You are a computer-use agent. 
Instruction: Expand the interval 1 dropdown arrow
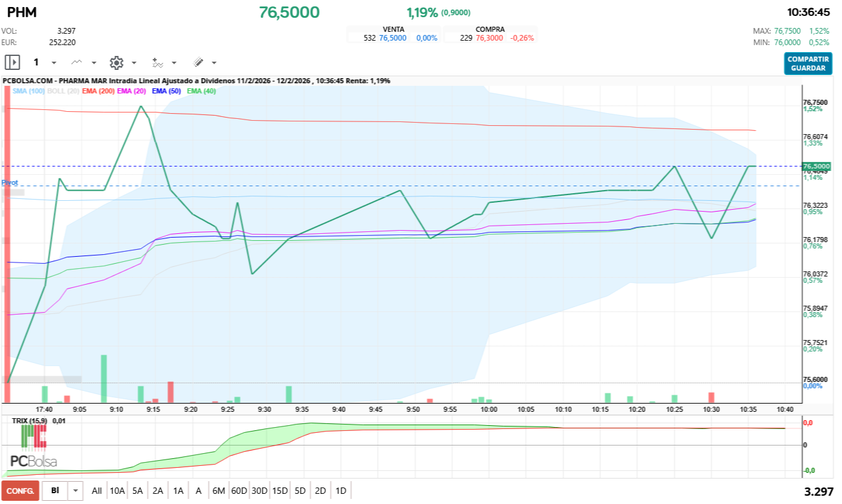54,63
